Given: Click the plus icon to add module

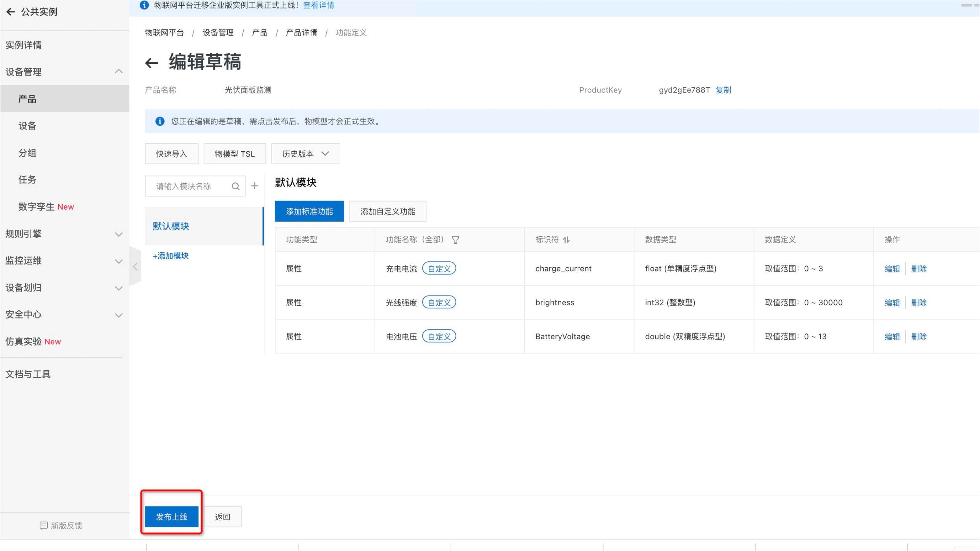Looking at the screenshot, I should point(255,186).
